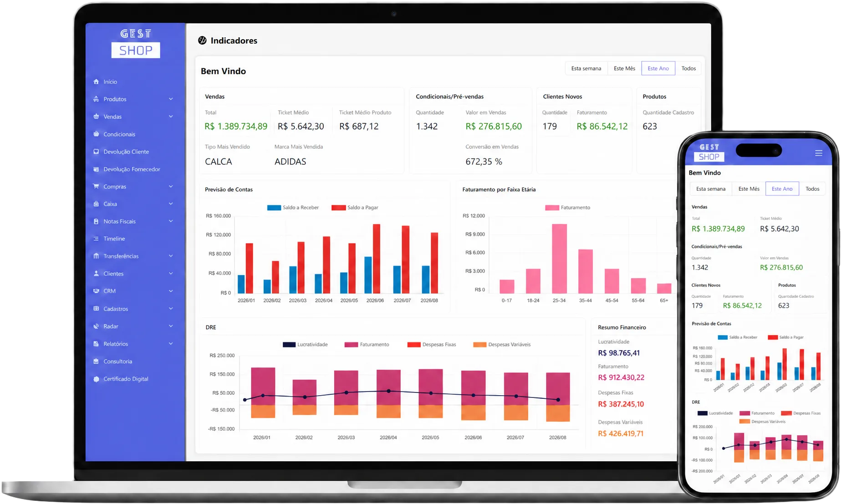This screenshot has width=841, height=504.
Task: Click the Compras cart icon
Action: 96,186
